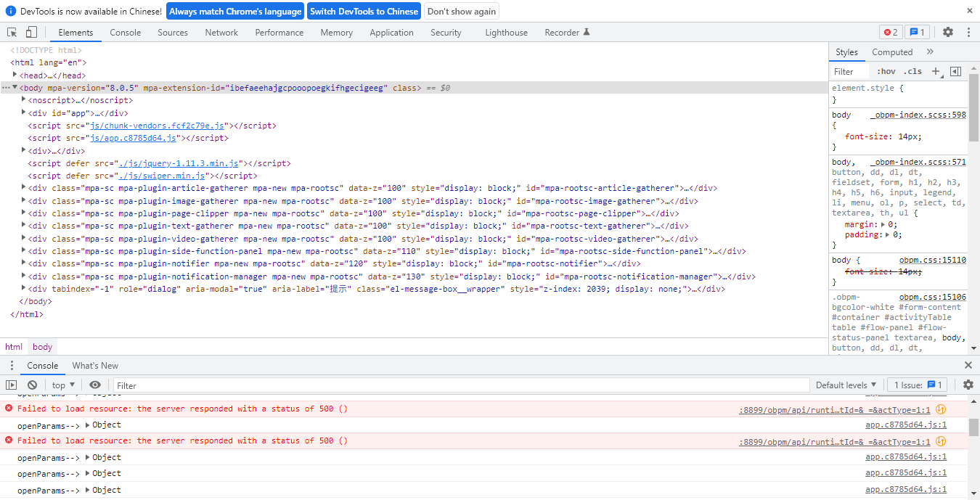
Task: Toggle the device toolbar icon
Action: tap(31, 33)
